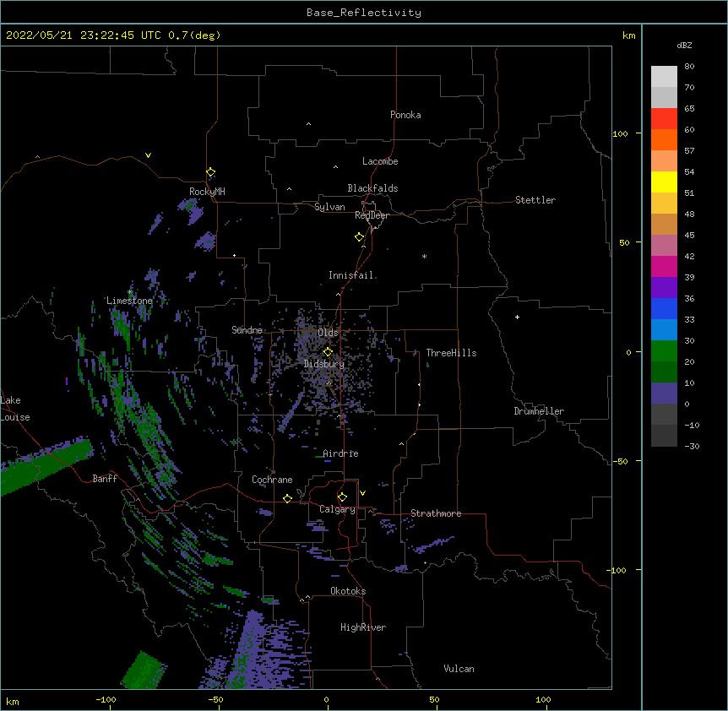Viewport: 728px width, 711px height.
Task: Select the yellow V marker northwest of RockyMH
Action: click(x=148, y=155)
